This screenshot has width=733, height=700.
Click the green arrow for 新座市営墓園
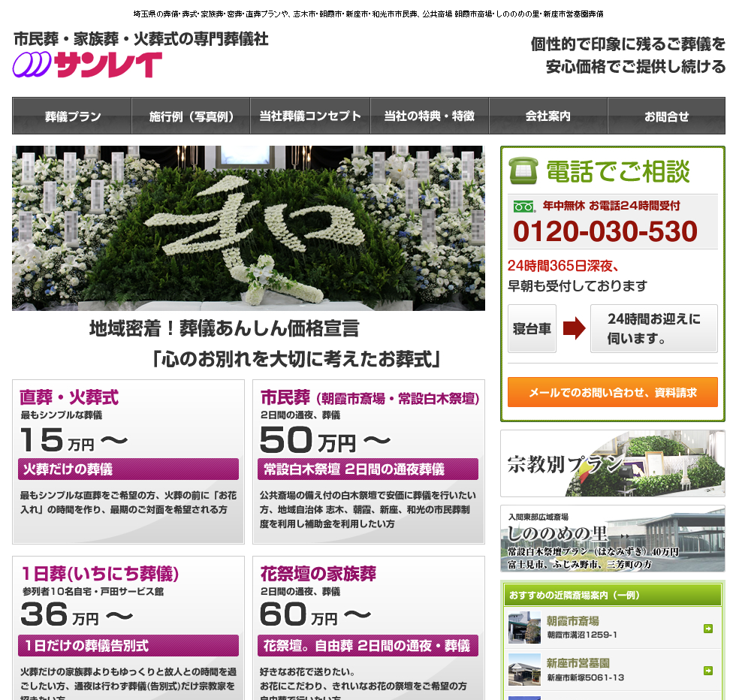(x=707, y=671)
